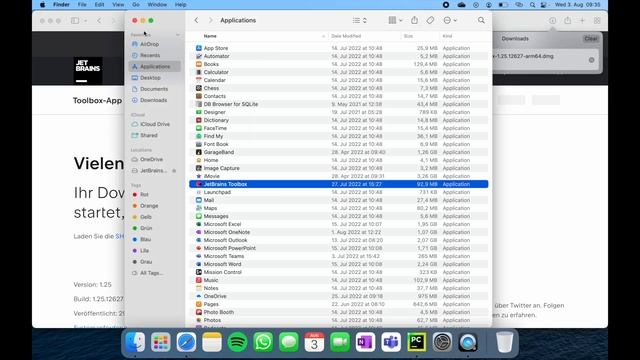Open the action (ellipsis) dropdown menu
This screenshot has height=360, width=640.
450,20
